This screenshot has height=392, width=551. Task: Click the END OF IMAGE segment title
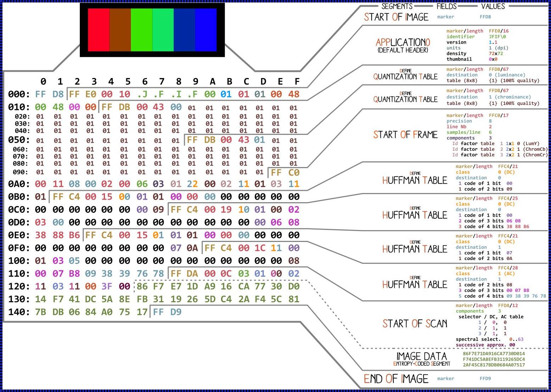click(x=396, y=379)
